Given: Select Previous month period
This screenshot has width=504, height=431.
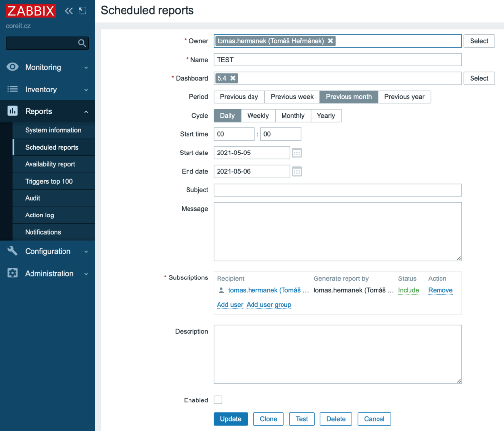Looking at the screenshot, I should click(x=349, y=97).
